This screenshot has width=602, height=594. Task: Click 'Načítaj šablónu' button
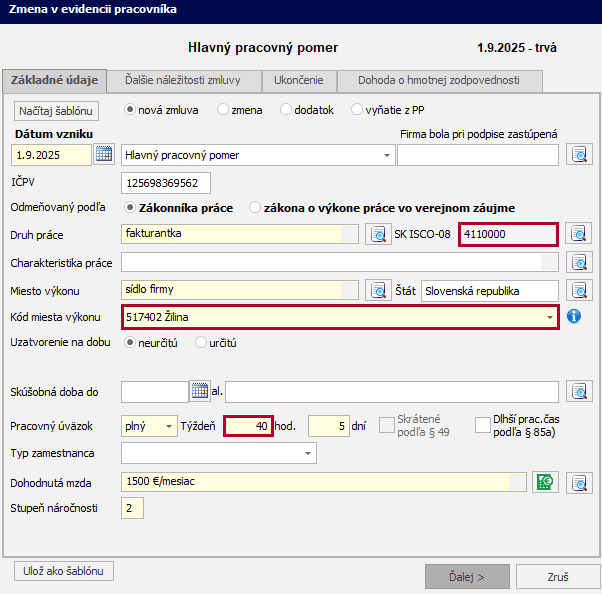click(x=56, y=110)
